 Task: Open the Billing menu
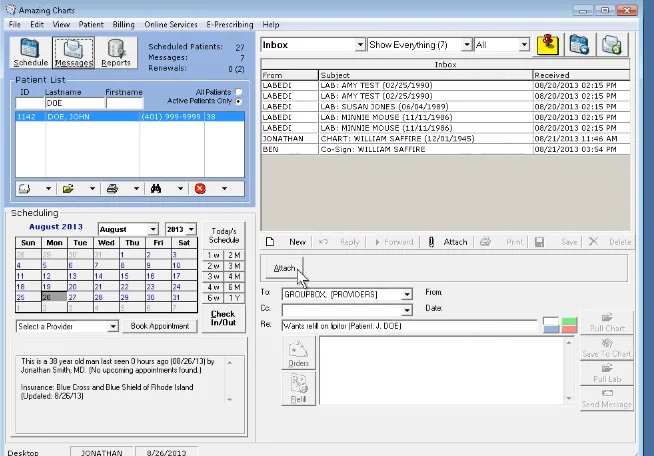click(123, 25)
